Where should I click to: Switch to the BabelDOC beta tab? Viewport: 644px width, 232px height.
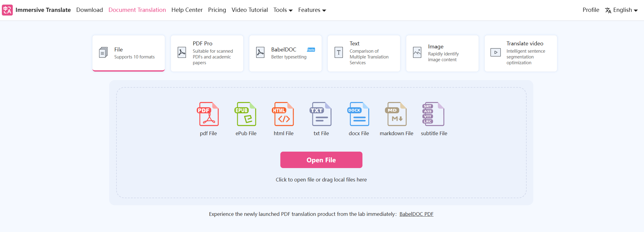[x=286, y=53]
